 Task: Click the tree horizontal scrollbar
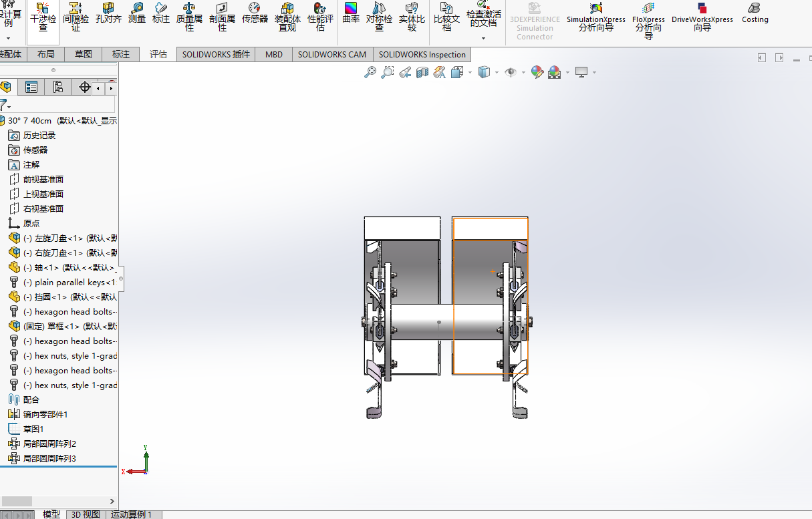17,501
